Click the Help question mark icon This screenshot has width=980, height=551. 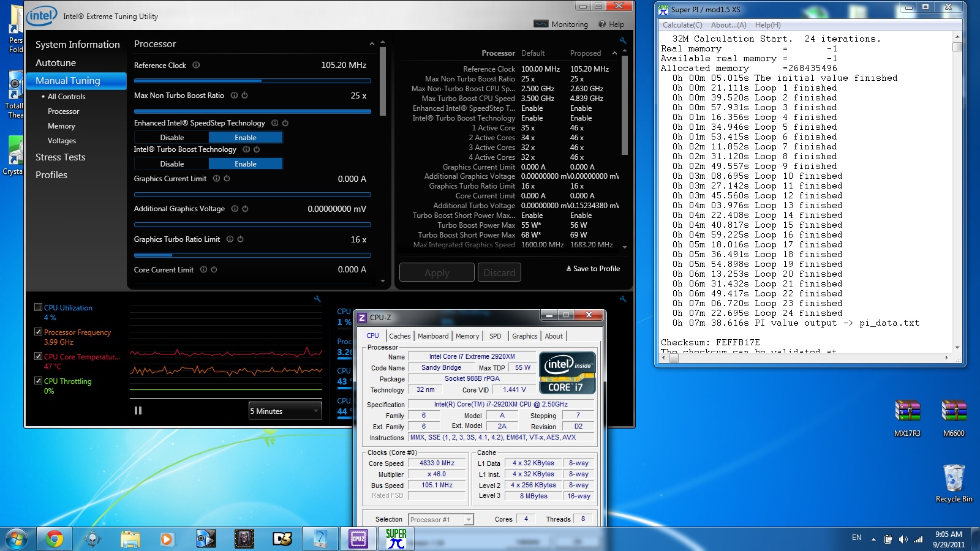click(602, 24)
